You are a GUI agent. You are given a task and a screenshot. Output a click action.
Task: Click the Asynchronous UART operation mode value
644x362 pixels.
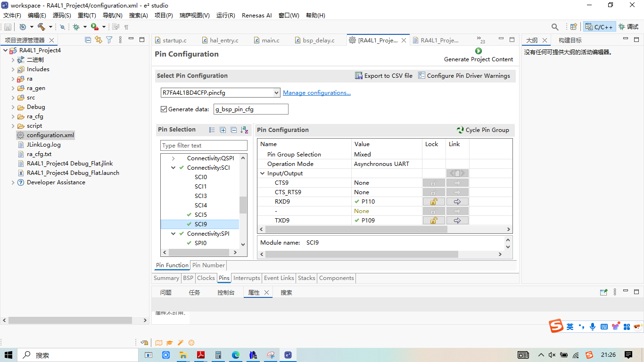coord(381,164)
